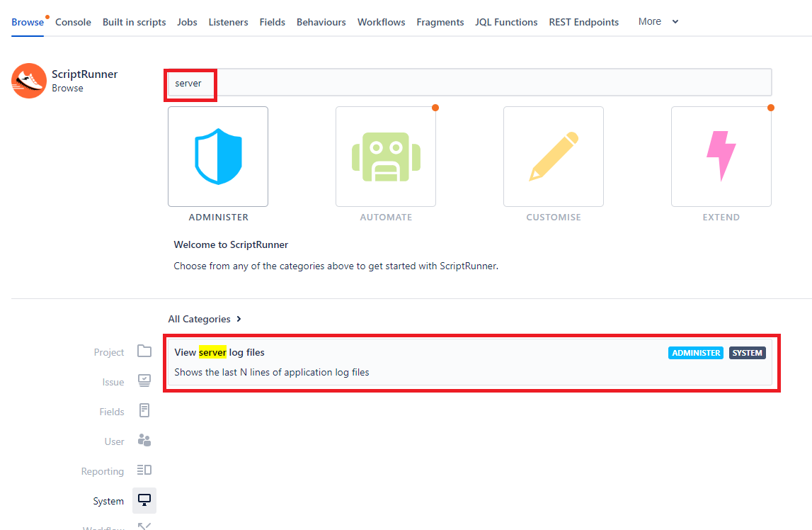Select the User people icon
Screen dimensions: 812x530
click(x=144, y=441)
